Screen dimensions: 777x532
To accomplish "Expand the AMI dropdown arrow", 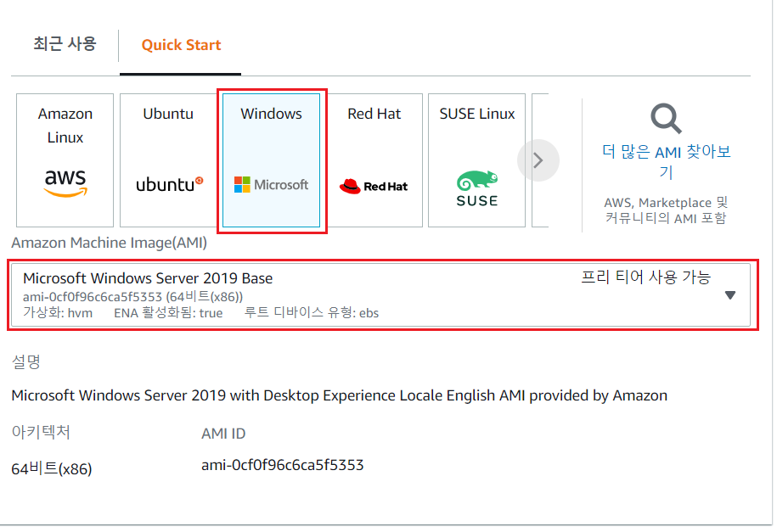I will pyautogui.click(x=730, y=295).
